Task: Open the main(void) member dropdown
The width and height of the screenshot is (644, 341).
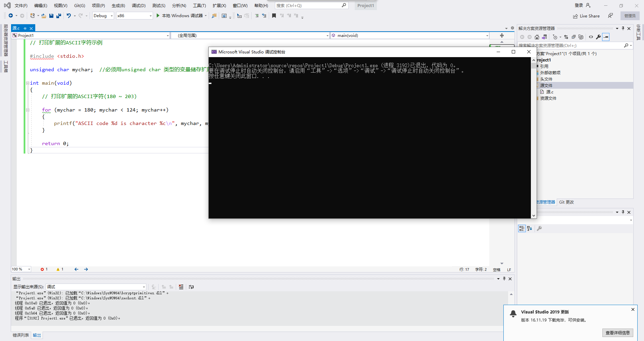Action: [410, 35]
